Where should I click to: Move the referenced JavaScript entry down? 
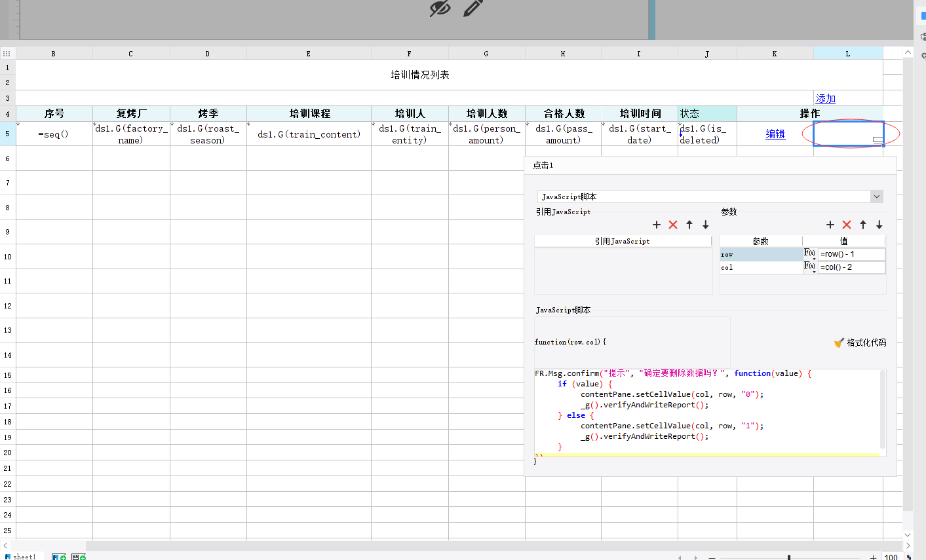706,225
